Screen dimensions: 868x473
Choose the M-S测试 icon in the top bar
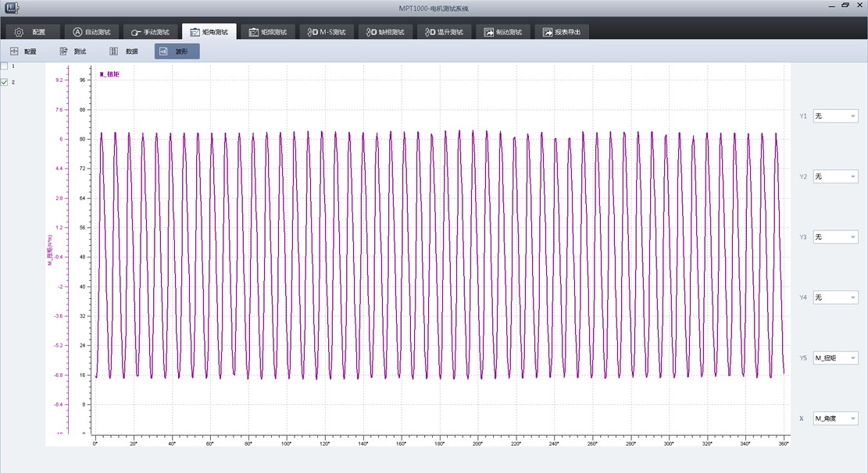click(x=313, y=32)
